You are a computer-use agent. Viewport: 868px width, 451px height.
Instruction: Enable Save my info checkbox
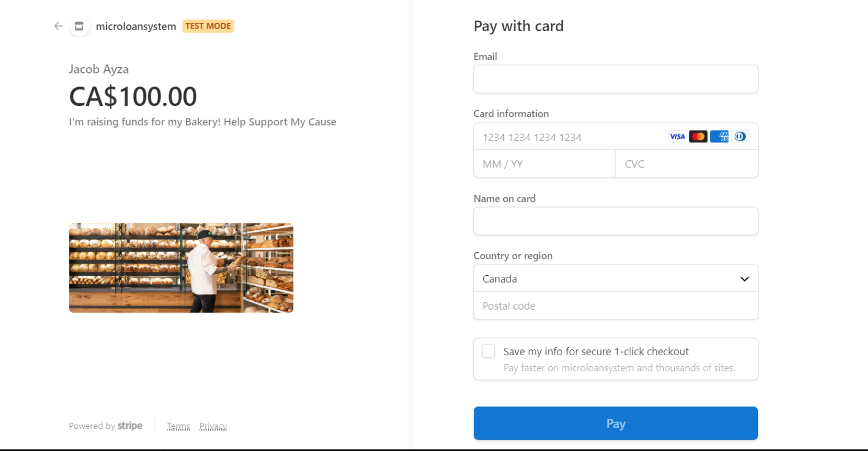pos(489,351)
